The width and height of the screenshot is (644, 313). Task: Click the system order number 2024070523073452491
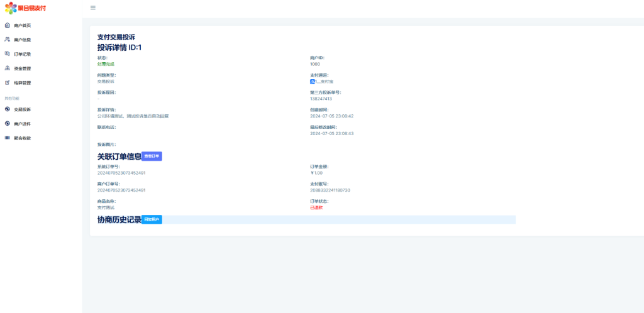click(x=121, y=173)
